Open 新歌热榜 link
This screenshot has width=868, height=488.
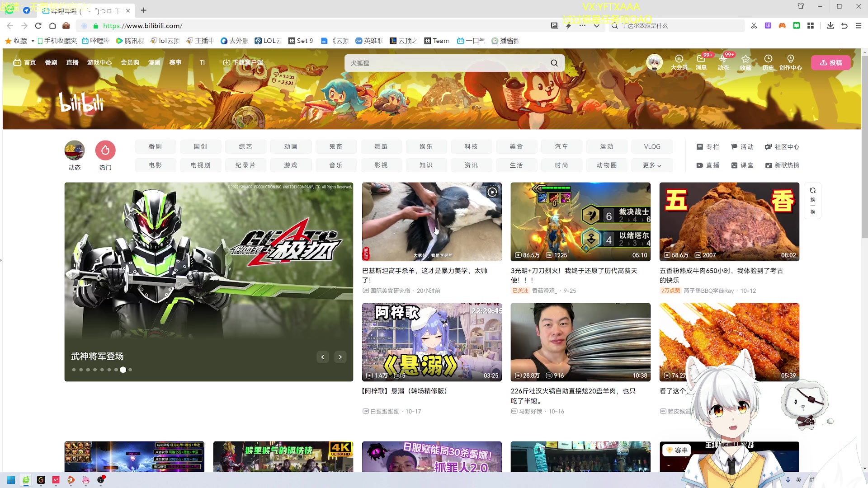(782, 165)
